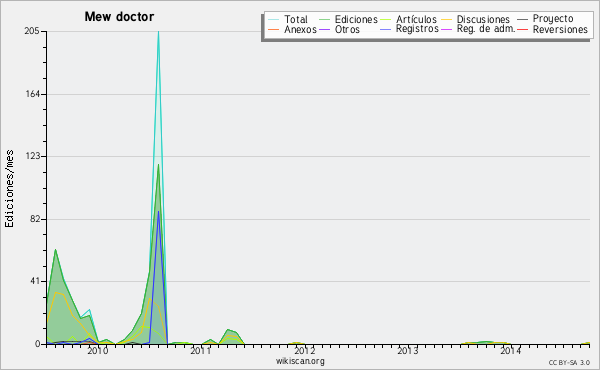Click the x-axis year label 2011
Screen dimensions: 600x370
(x=201, y=351)
